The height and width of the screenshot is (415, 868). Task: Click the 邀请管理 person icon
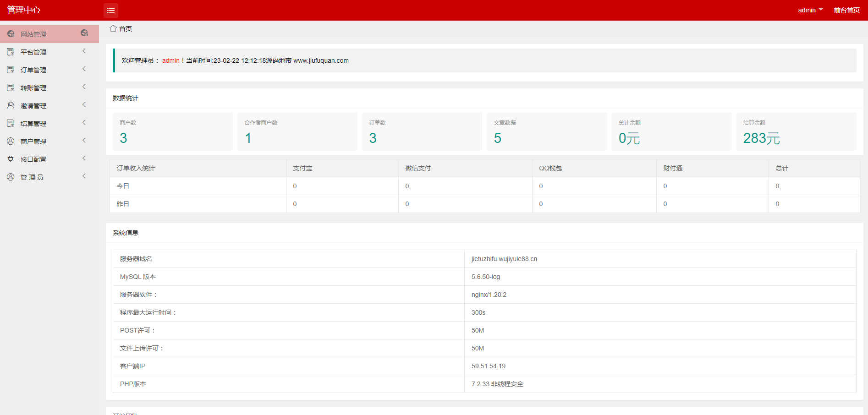tap(11, 105)
